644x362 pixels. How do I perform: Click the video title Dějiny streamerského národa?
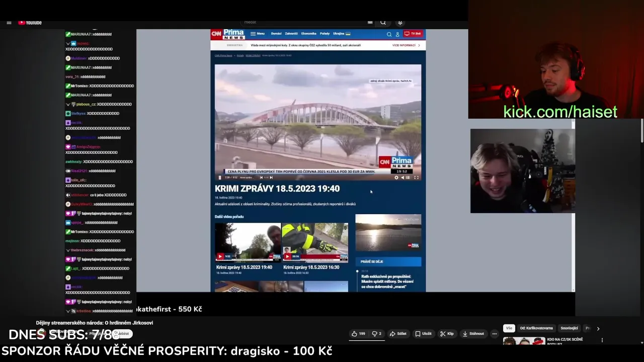click(x=95, y=323)
